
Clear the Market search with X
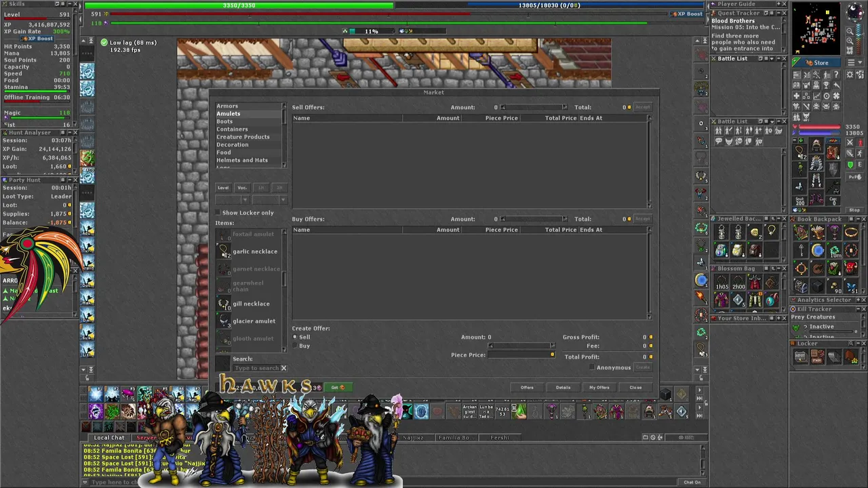[x=283, y=368]
